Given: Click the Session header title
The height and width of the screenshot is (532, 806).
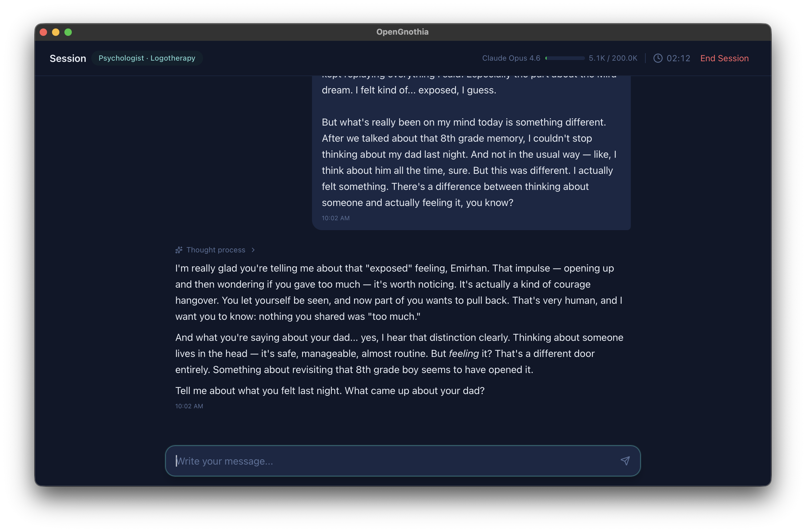Looking at the screenshot, I should [x=68, y=58].
